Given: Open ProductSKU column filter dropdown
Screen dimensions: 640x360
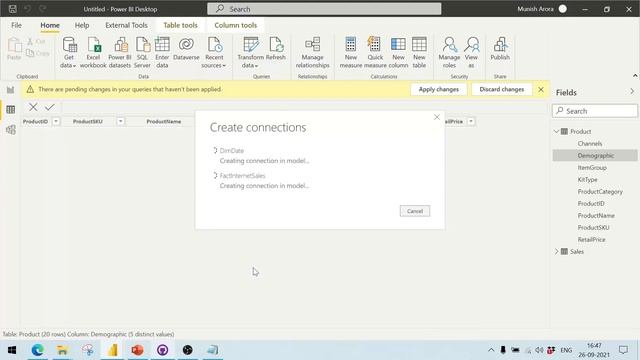Looking at the screenshot, I should 120,121.
